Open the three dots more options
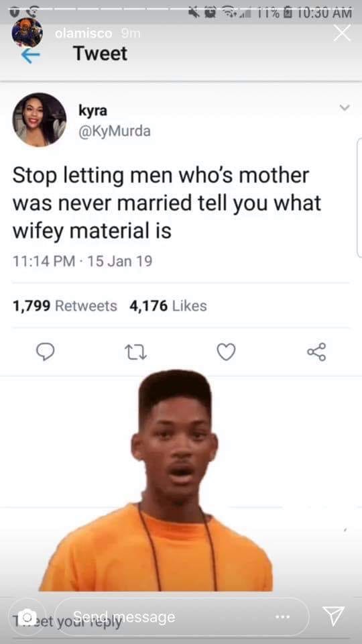 click(x=284, y=617)
